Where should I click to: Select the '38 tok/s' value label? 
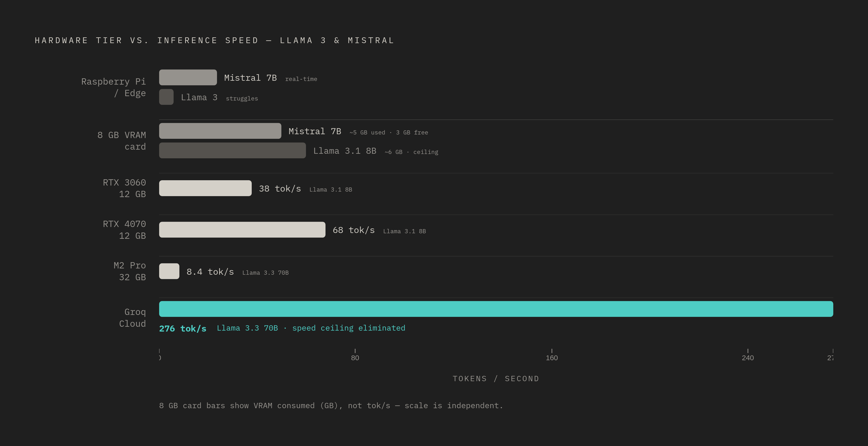point(280,189)
